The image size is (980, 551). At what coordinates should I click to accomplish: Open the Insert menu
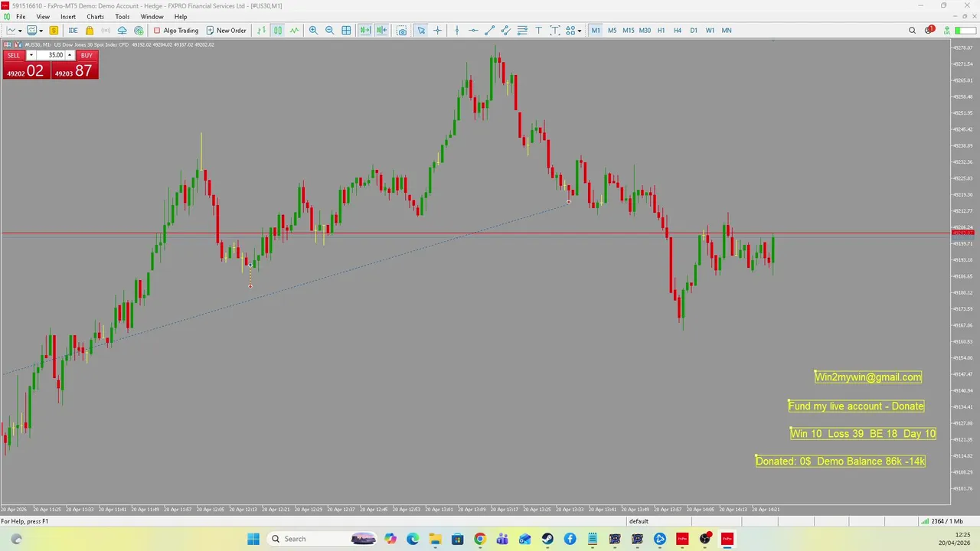pos(68,17)
